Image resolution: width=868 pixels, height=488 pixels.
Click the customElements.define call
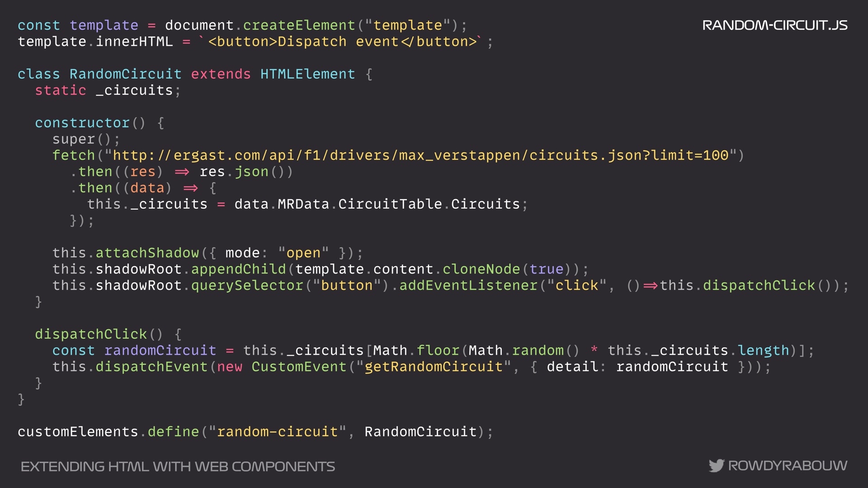tap(108, 432)
